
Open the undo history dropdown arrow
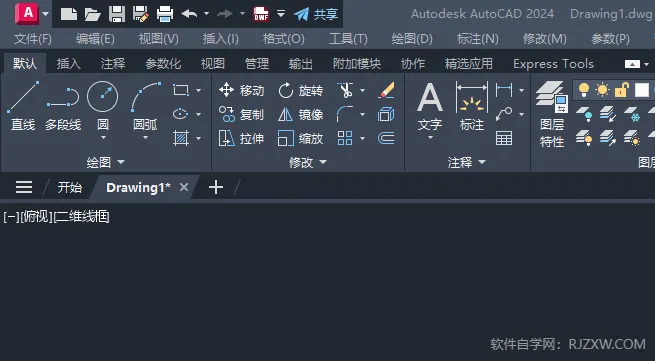(x=206, y=14)
